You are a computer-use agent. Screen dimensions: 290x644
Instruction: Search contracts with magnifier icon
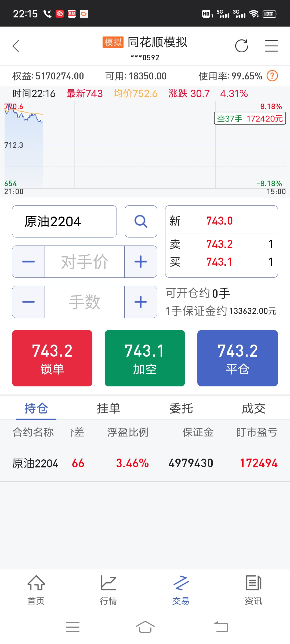click(x=141, y=221)
